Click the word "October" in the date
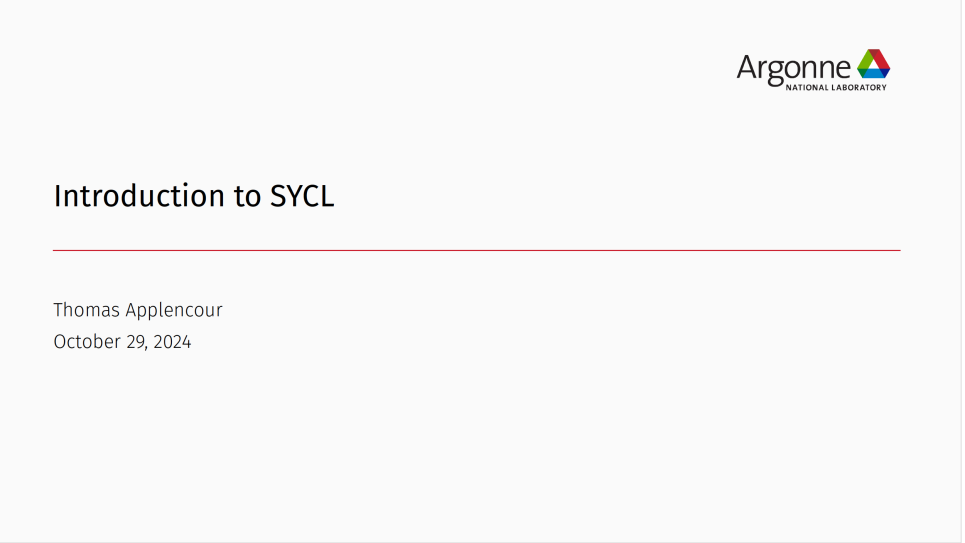The width and height of the screenshot is (965, 543). click(x=85, y=342)
